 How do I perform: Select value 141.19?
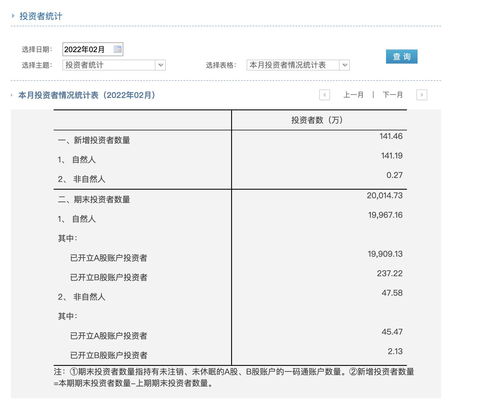pyautogui.click(x=392, y=156)
